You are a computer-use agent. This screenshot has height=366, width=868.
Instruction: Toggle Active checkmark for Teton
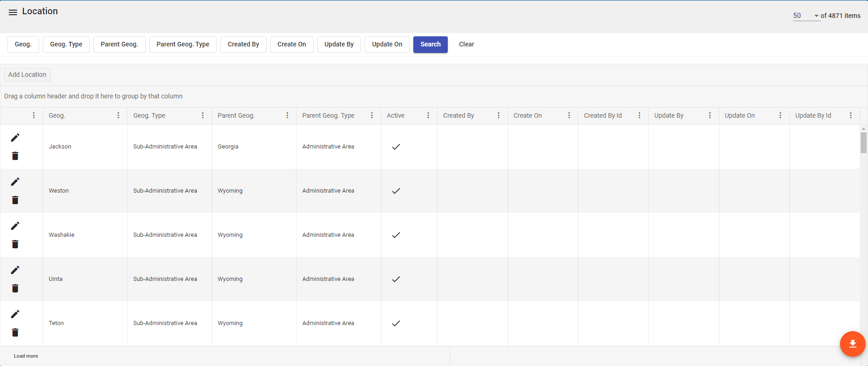(x=396, y=323)
